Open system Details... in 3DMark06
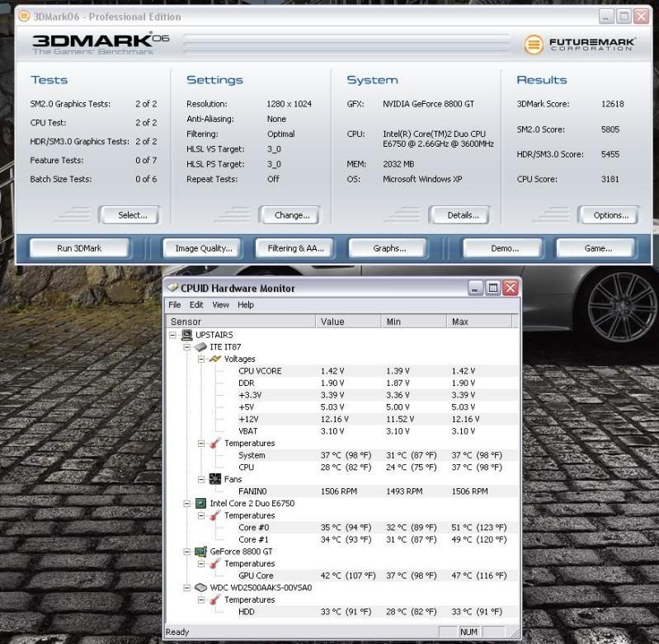The height and width of the screenshot is (644, 659). click(459, 215)
